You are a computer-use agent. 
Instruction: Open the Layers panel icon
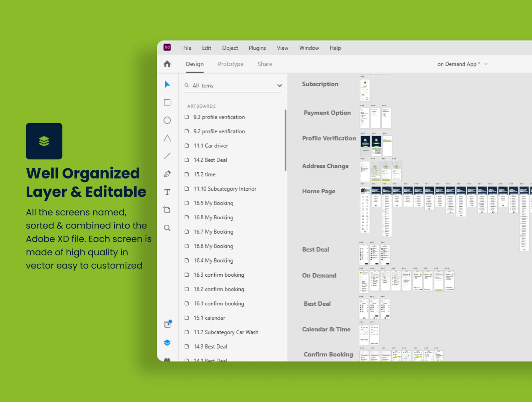click(x=167, y=343)
